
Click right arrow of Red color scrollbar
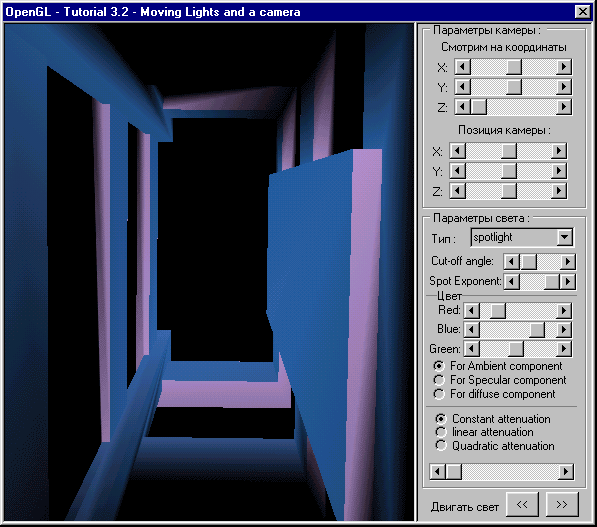(563, 311)
